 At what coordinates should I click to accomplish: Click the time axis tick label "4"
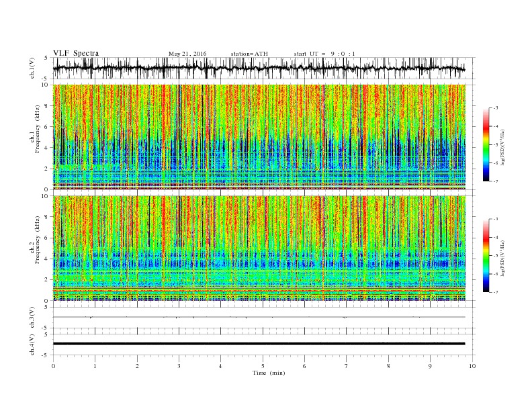pyautogui.click(x=220, y=366)
